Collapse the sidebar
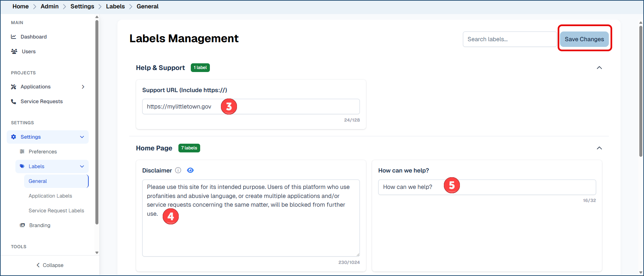Image resolution: width=644 pixels, height=276 pixels. [50, 265]
